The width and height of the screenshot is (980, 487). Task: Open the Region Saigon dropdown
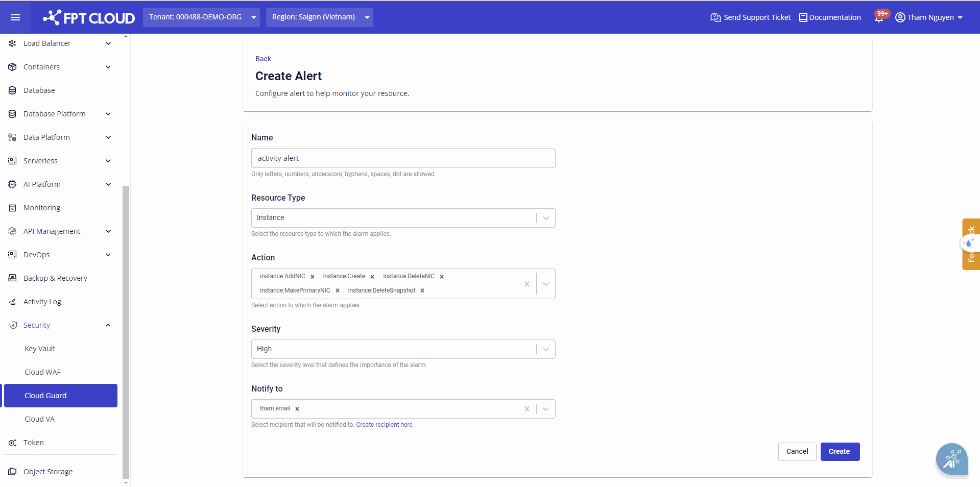click(320, 17)
